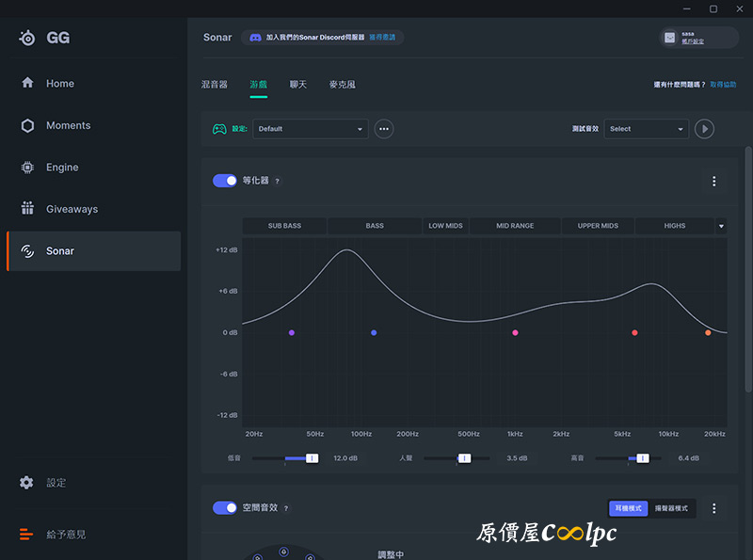Open the 等化器 section three-dot menu
The image size is (753, 560).
coord(714,181)
